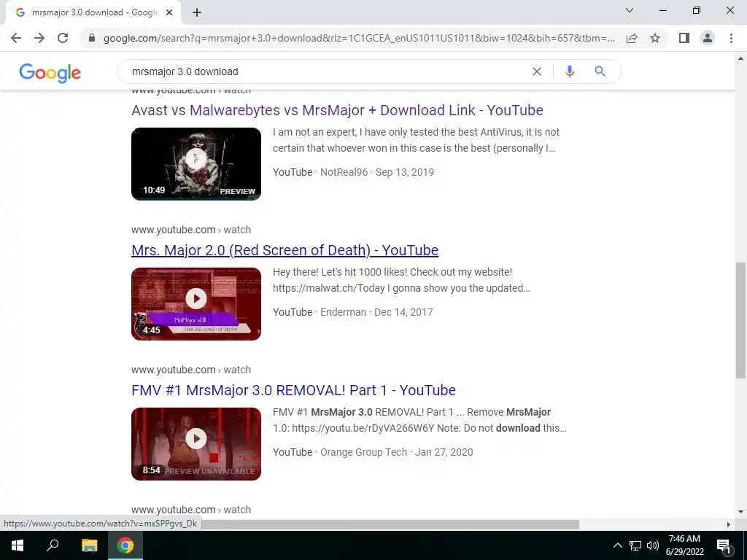Open the notification action center
747x560 pixels.
click(724, 545)
